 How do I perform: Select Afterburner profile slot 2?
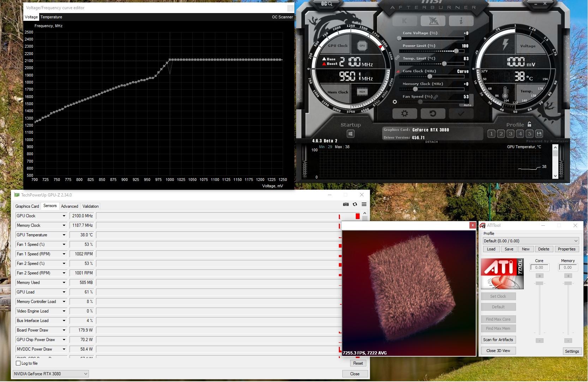click(501, 134)
